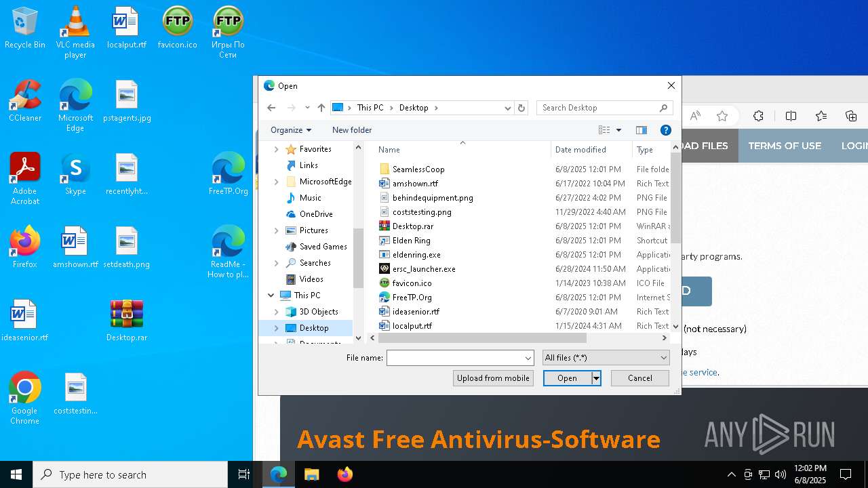This screenshot has width=868, height=488.
Task: Open Task View on taskbar
Action: 244,474
